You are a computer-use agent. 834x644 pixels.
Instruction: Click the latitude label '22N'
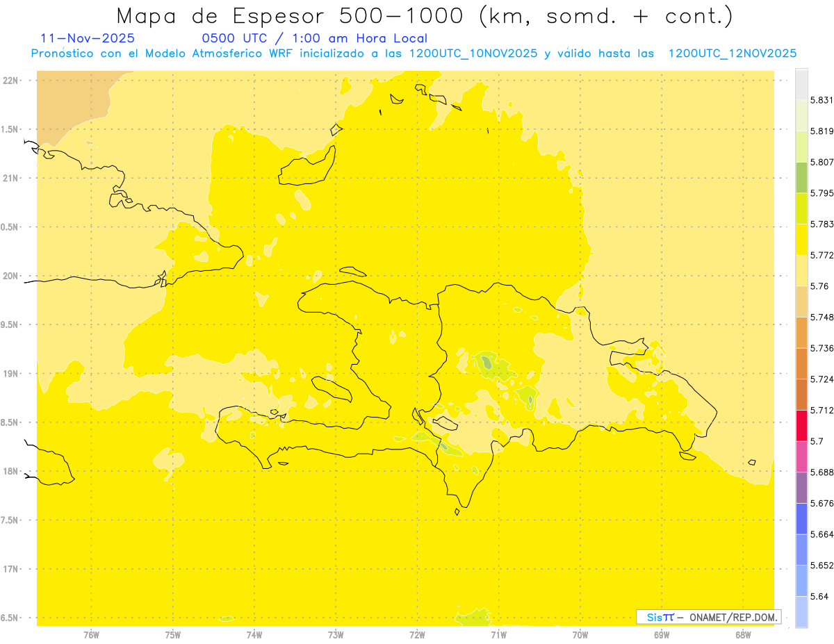10,81
